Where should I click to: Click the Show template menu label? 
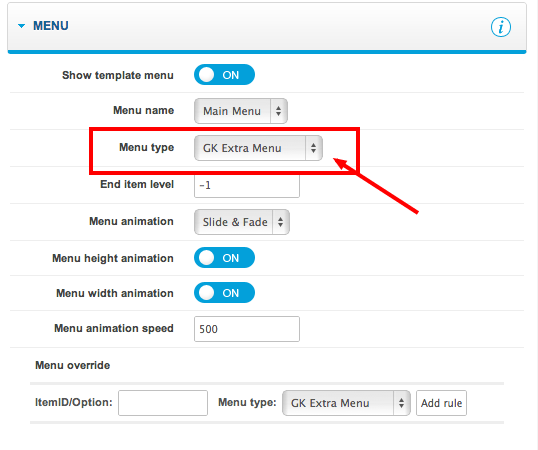coord(118,75)
